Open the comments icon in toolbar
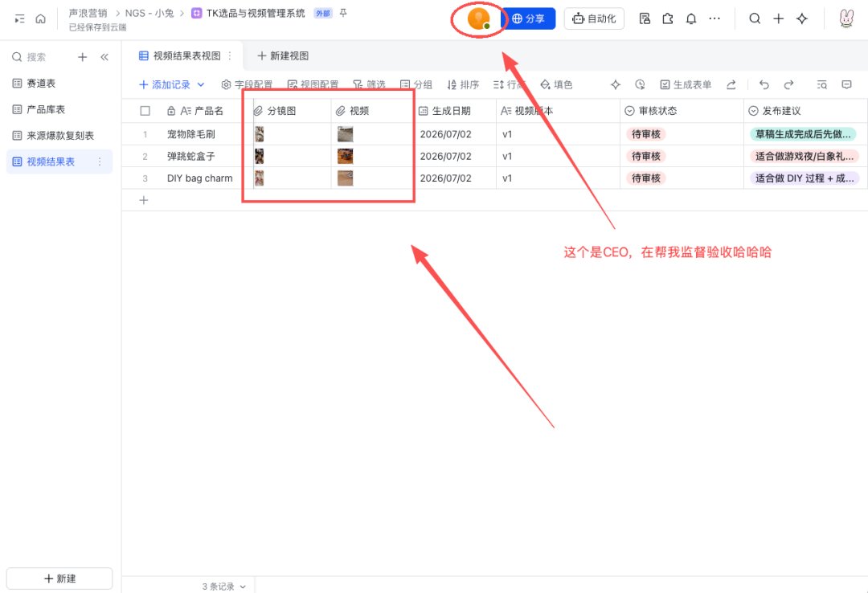This screenshot has height=593, width=868. 846,84
